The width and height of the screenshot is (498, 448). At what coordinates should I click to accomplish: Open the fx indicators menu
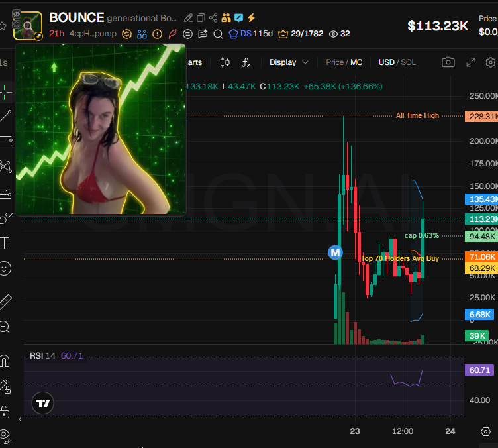pos(246,62)
